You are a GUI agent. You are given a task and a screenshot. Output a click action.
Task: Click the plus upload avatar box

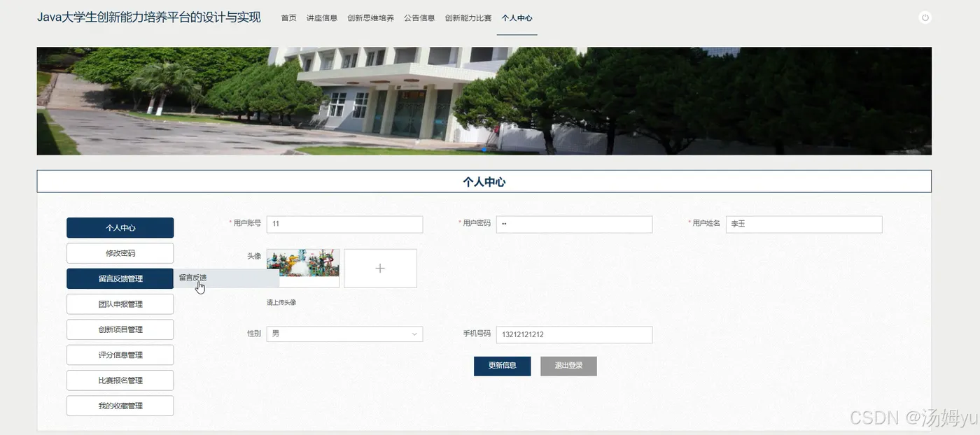point(380,269)
